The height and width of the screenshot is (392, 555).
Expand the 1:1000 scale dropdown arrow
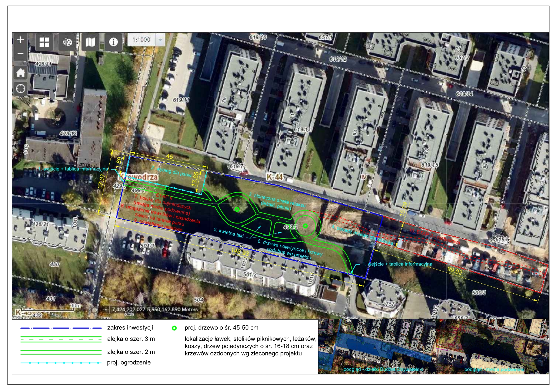(x=160, y=40)
